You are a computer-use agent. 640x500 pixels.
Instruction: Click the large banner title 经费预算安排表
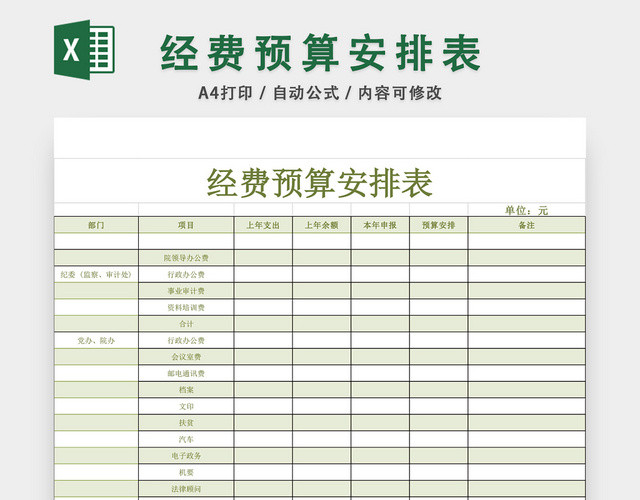[320, 53]
